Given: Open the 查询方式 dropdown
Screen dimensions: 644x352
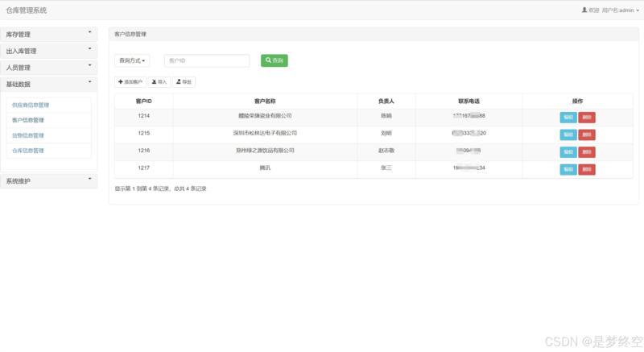Looking at the screenshot, I should [132, 60].
